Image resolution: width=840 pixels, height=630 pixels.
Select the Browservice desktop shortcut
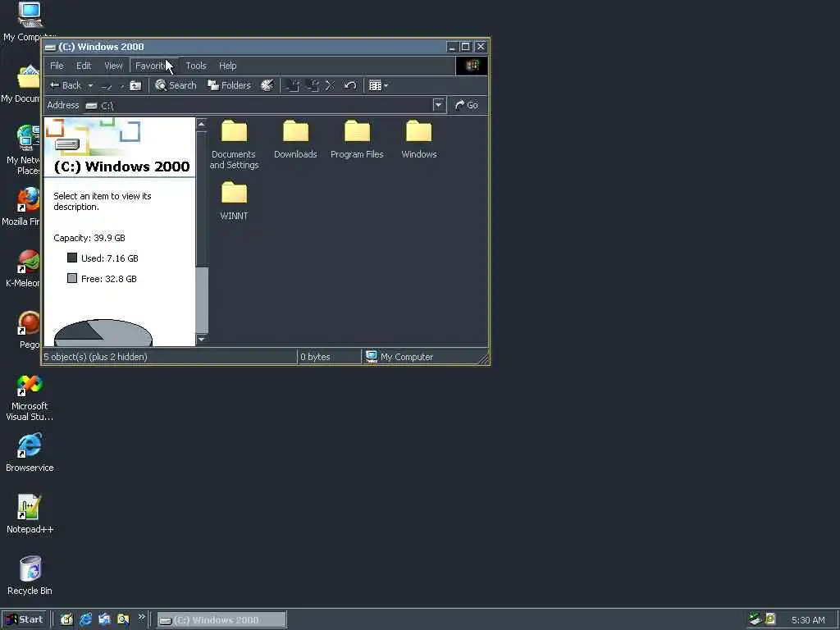click(30, 453)
